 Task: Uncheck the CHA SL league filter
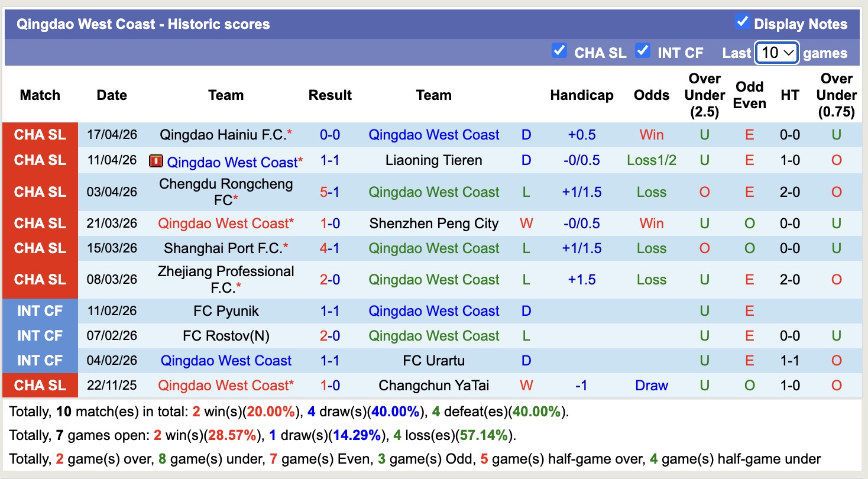(x=559, y=51)
